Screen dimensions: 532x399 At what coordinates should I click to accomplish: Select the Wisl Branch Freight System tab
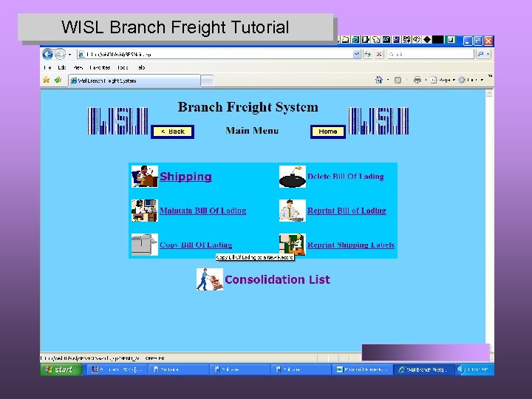134,81
